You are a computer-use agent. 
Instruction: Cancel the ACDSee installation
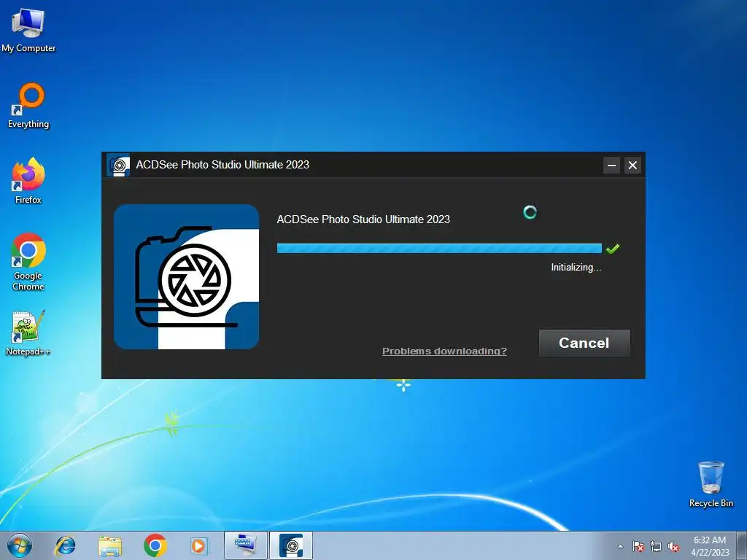[x=584, y=343]
